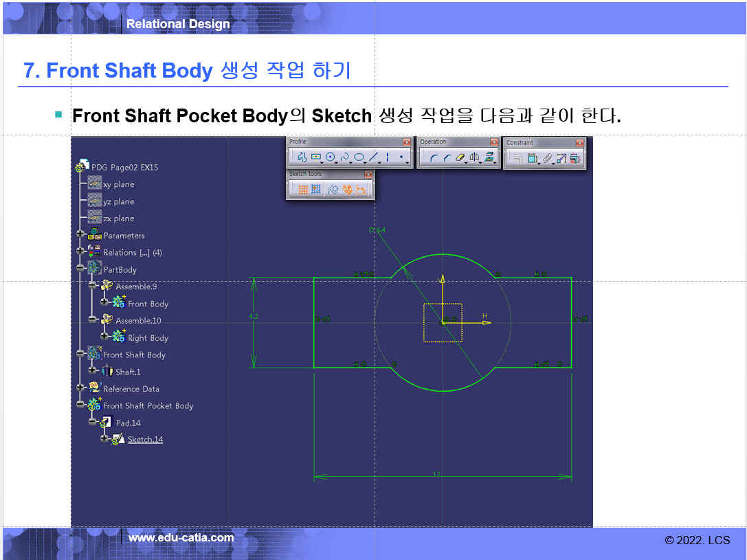The width and height of the screenshot is (747, 560).
Task: Click the Mirror tool in Operation toolbar
Action: point(474,158)
